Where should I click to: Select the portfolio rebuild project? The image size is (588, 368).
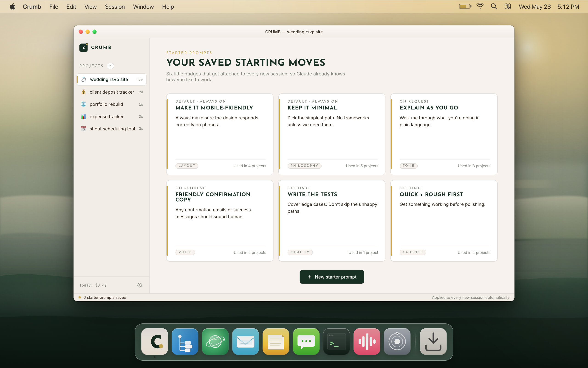point(112,104)
